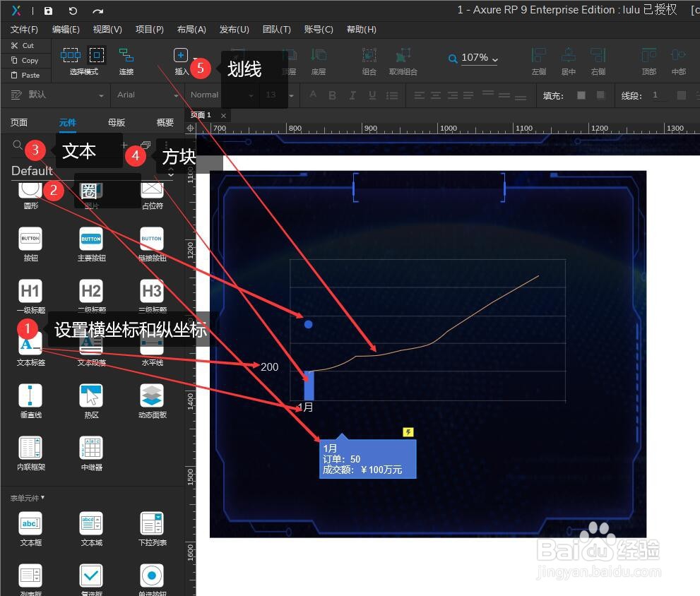
Task: Activate the 连接 connector tool
Action: tap(126, 61)
